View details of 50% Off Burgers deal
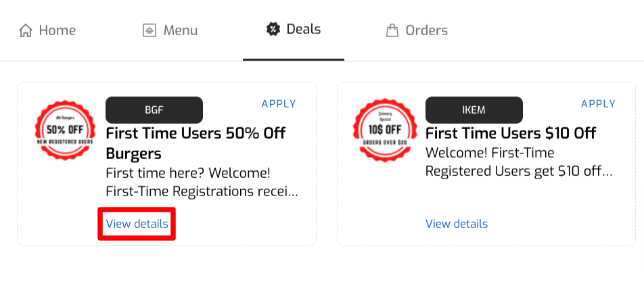Viewport: 644px width, 282px height. click(x=137, y=224)
